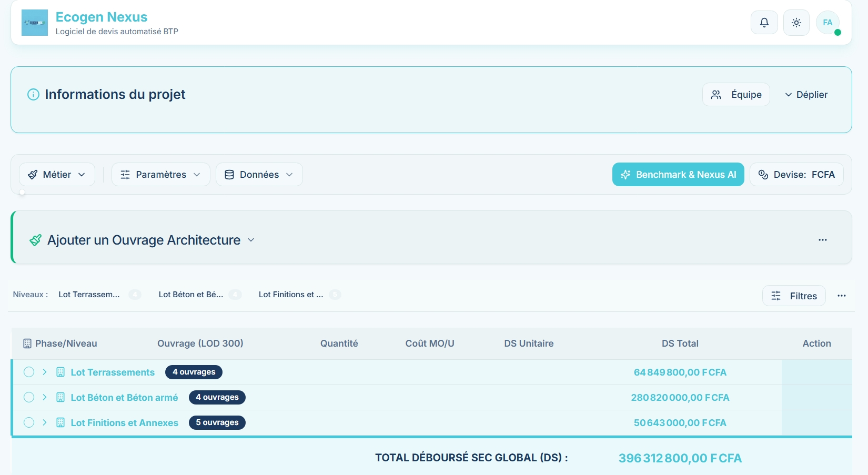
Task: Open the Métier dropdown
Action: tap(57, 175)
